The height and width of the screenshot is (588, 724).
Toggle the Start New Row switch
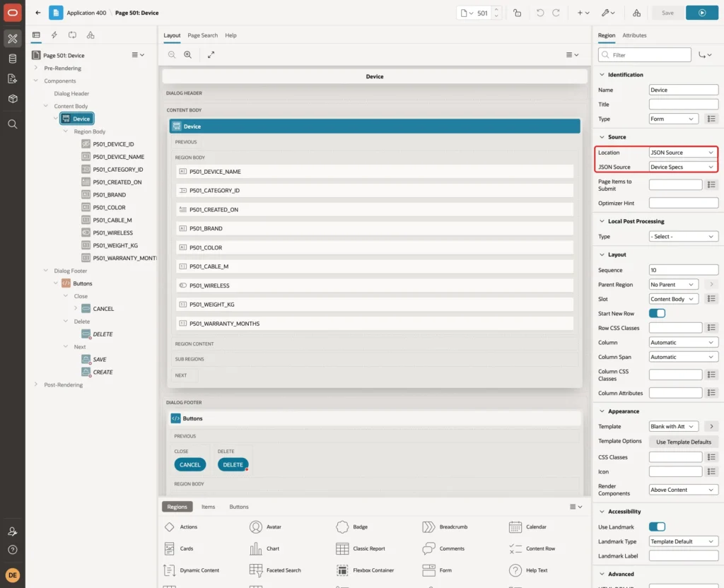point(657,313)
